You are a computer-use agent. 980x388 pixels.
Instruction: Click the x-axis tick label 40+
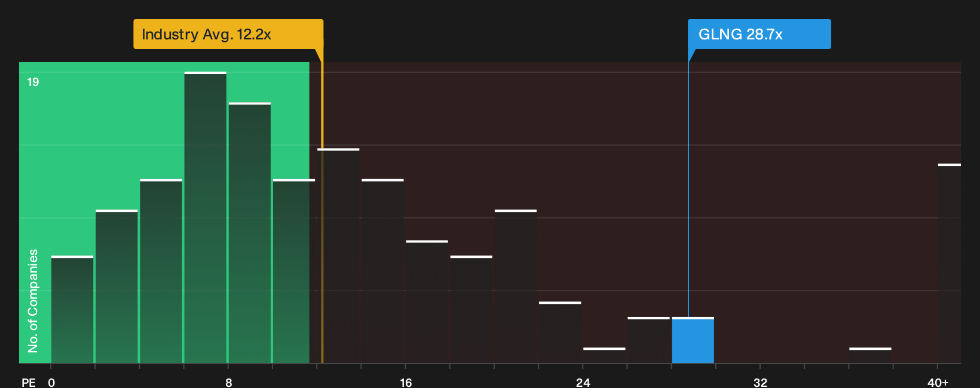pos(938,383)
